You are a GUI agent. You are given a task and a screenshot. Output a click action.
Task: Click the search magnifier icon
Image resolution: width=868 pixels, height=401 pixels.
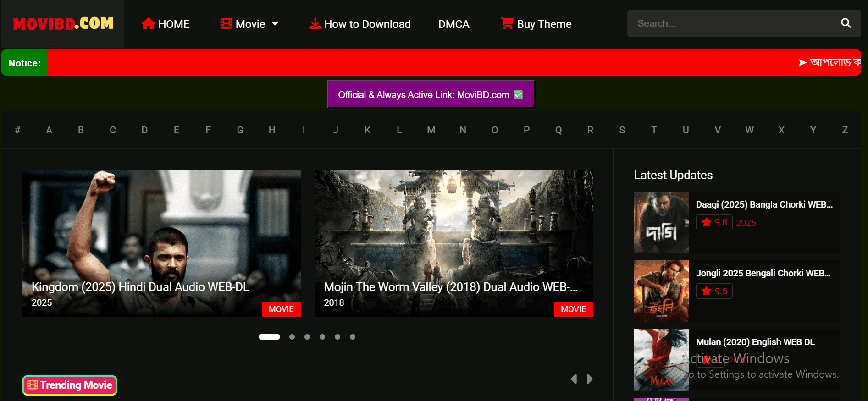tap(846, 23)
